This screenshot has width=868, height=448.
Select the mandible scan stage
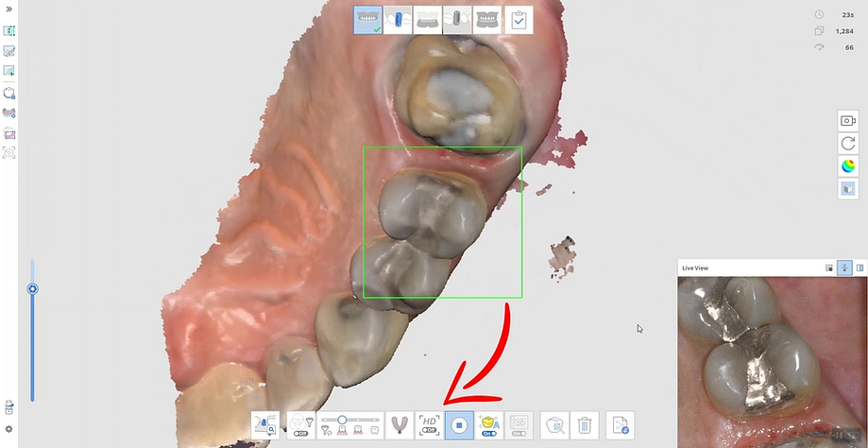(x=428, y=20)
